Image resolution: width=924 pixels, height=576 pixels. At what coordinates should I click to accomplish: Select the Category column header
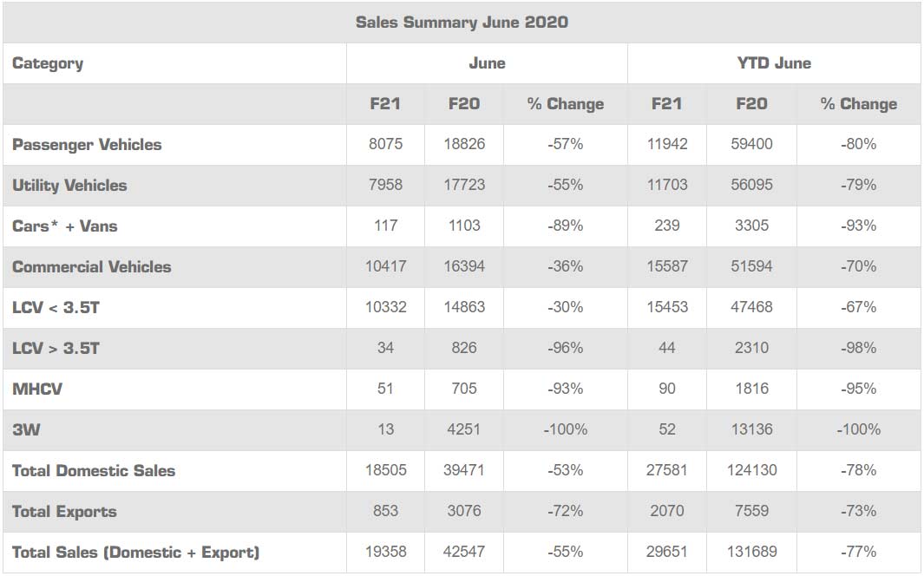point(48,63)
